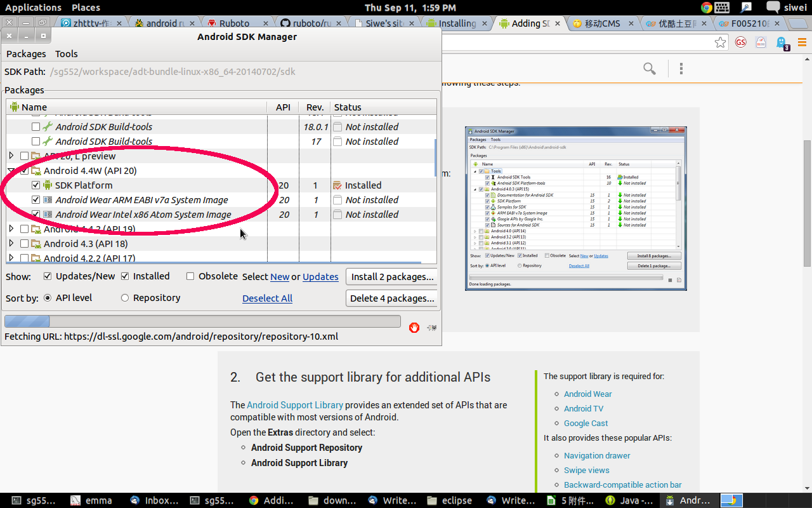Switch to the 移动CMS Chrome tab
This screenshot has width=812, height=508.
[603, 23]
